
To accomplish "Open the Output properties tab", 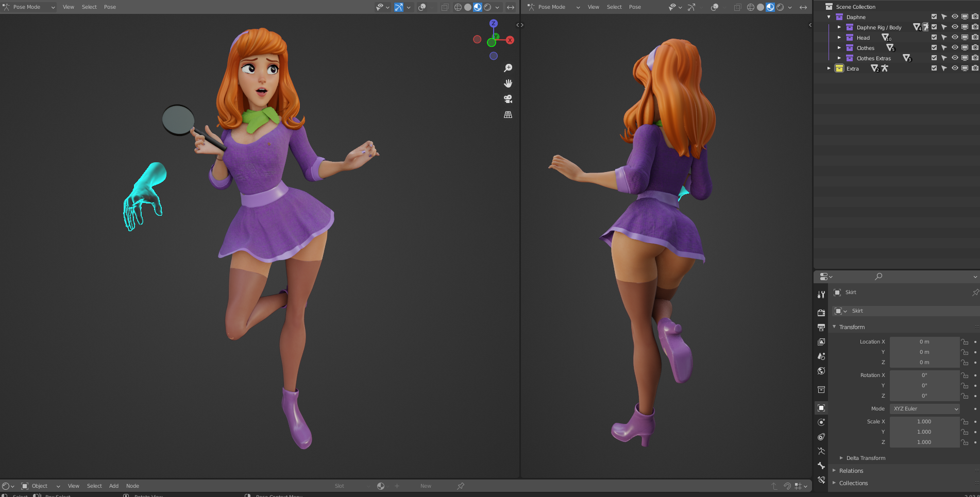I will point(821,327).
